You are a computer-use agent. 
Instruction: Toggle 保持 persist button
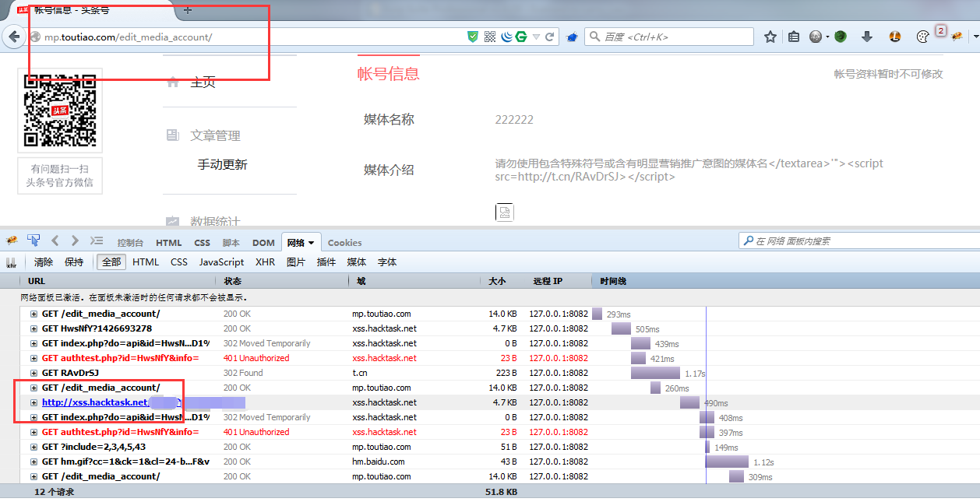tap(74, 262)
